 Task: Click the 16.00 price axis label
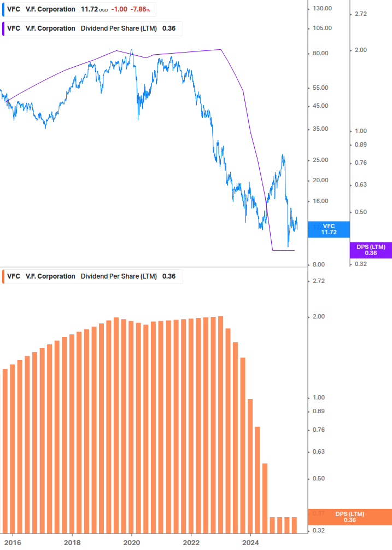click(x=320, y=201)
